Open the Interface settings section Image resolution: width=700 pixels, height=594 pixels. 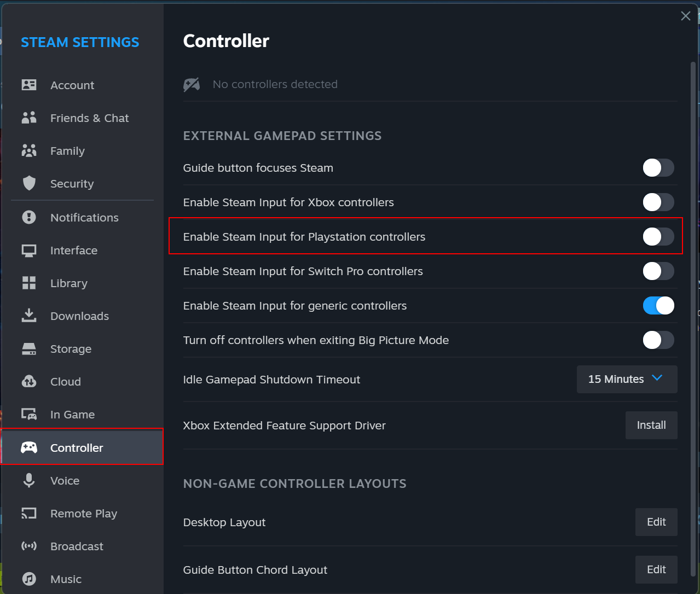pos(74,251)
